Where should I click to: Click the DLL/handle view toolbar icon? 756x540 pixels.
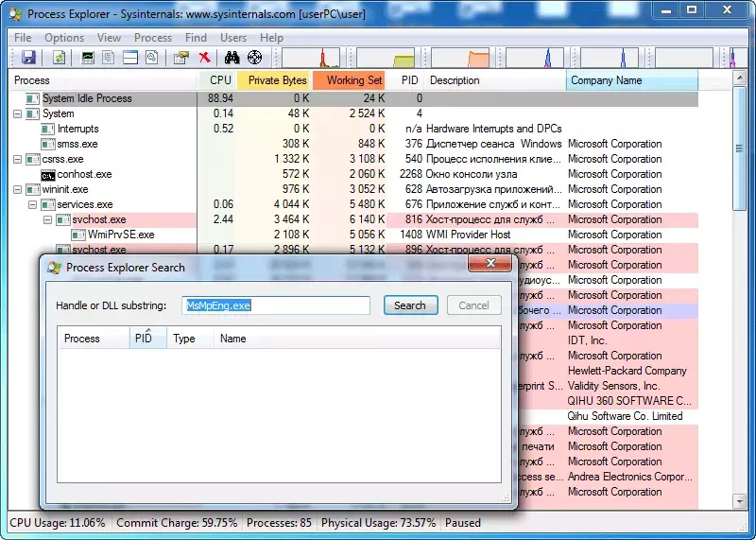pos(152,58)
